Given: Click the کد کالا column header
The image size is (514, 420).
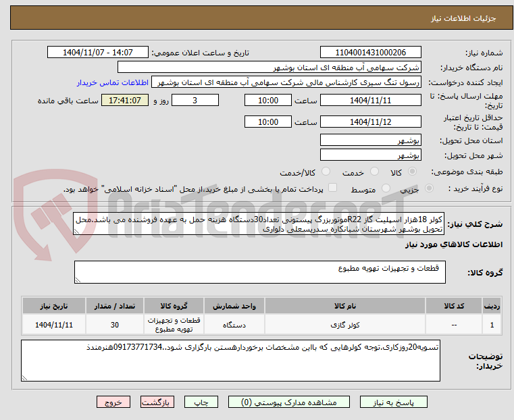Looking at the screenshot, I should pyautogui.click(x=454, y=306).
